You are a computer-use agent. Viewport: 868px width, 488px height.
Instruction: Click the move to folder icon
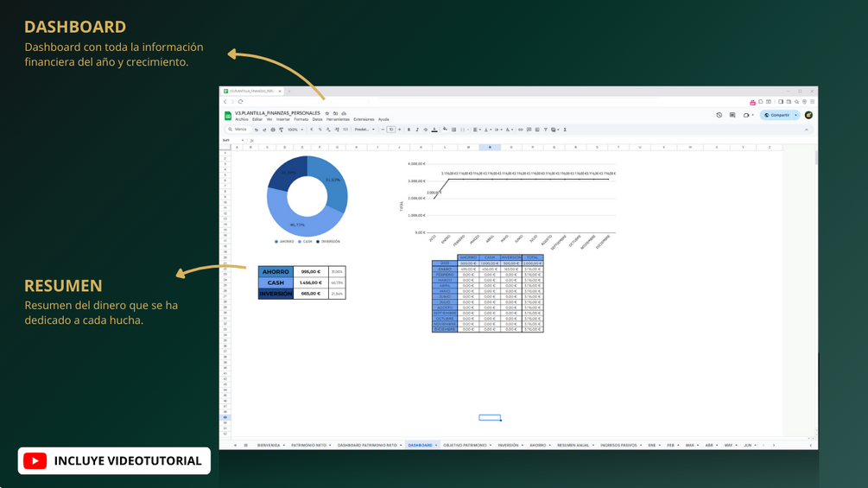[335, 113]
